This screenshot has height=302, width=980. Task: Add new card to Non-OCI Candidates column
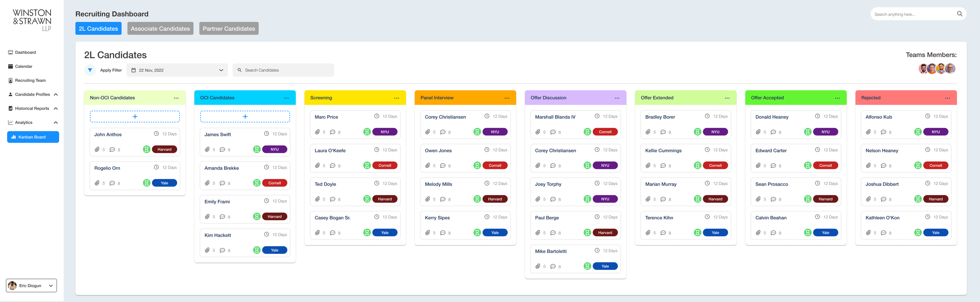coord(135,117)
